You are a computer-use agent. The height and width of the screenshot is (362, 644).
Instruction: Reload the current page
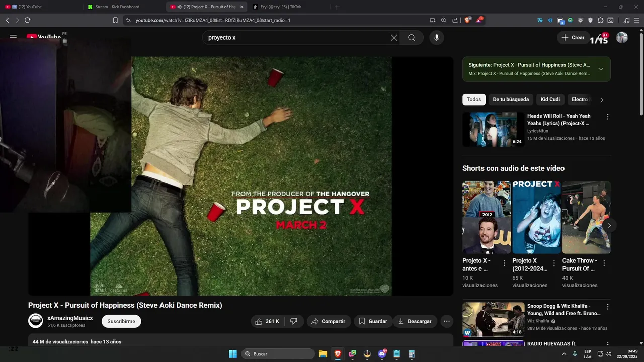27,20
